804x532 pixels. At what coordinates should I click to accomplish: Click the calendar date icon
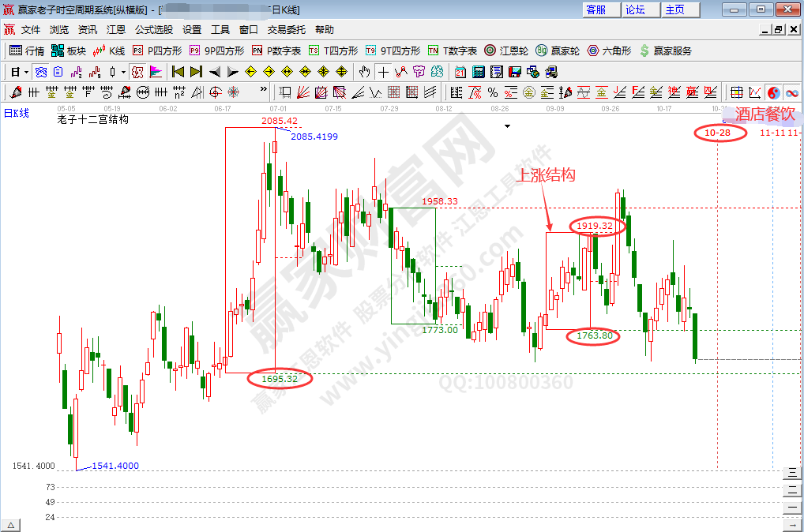pos(460,72)
